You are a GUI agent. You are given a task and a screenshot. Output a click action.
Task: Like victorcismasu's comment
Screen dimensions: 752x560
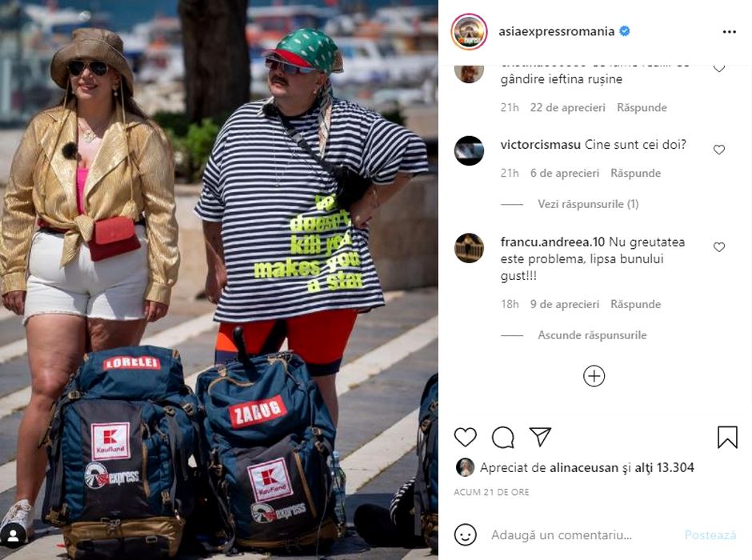[719, 150]
